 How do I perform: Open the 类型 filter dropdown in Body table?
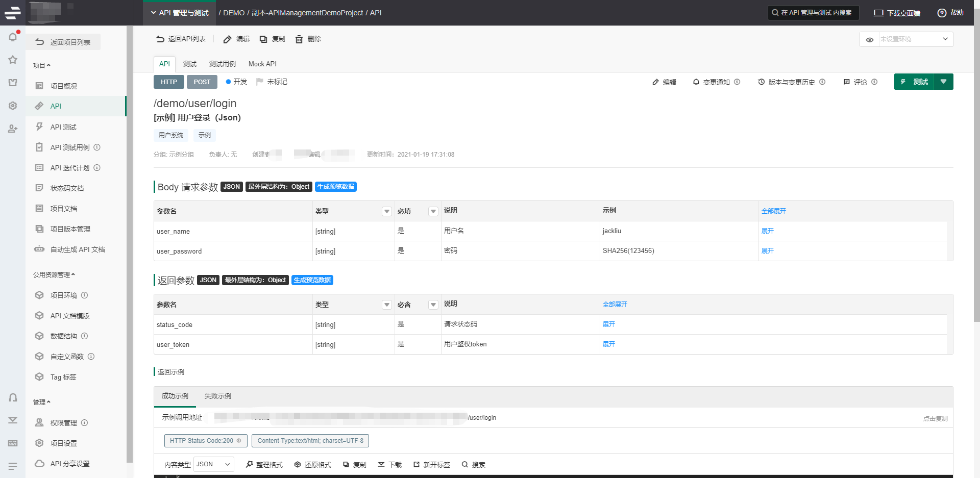(x=386, y=211)
